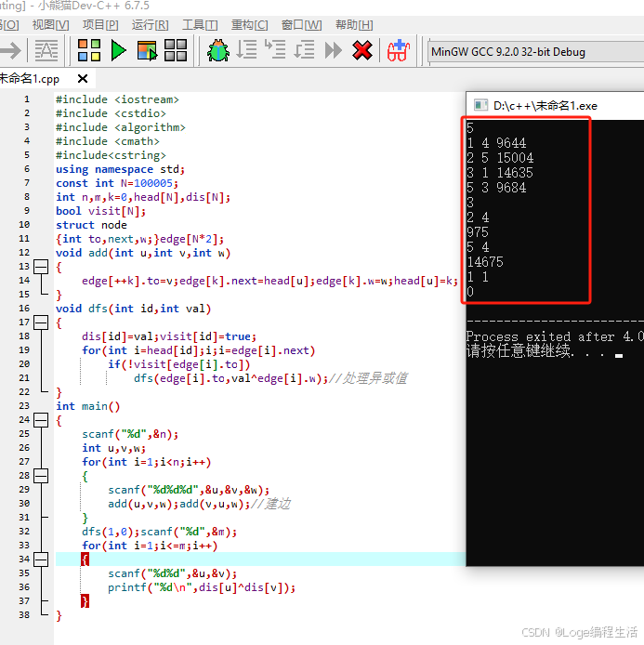Click the compile grid icon with colored squares
Viewport: 644px width, 645px height.
pos(89,50)
